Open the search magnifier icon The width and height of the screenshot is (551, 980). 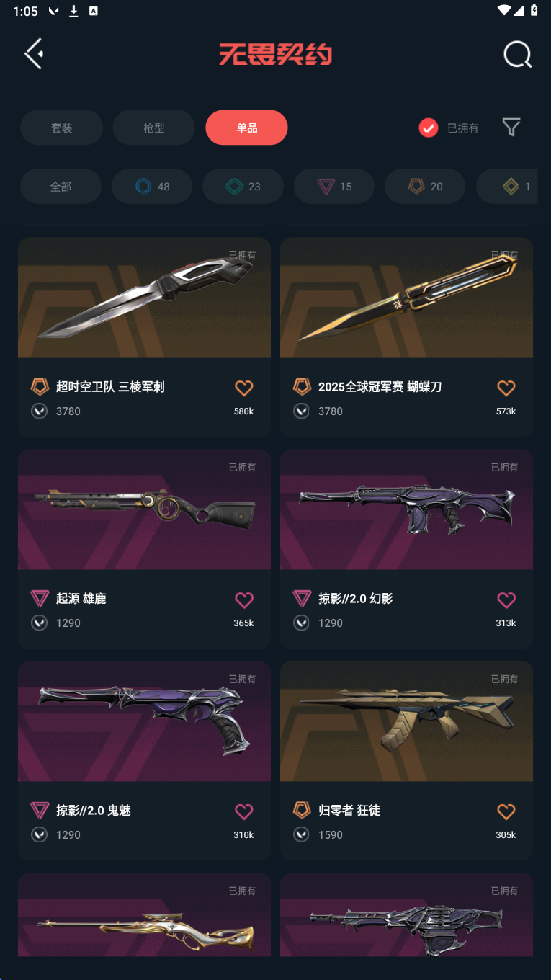(x=518, y=55)
